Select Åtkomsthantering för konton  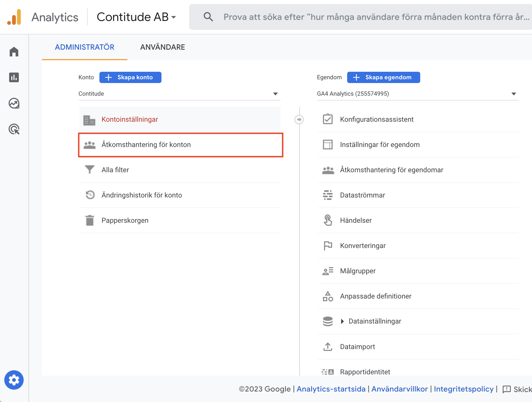tap(146, 145)
